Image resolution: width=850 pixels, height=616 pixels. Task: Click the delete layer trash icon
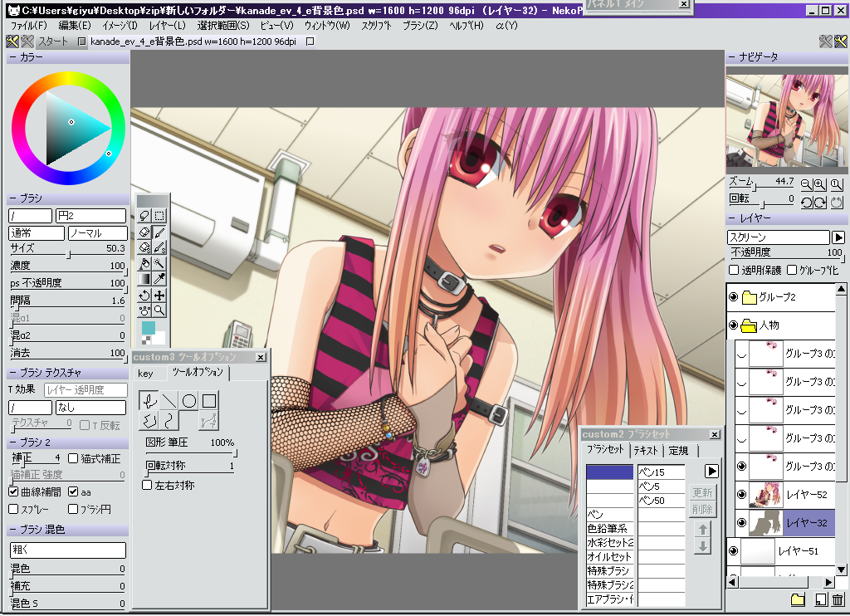[x=838, y=600]
